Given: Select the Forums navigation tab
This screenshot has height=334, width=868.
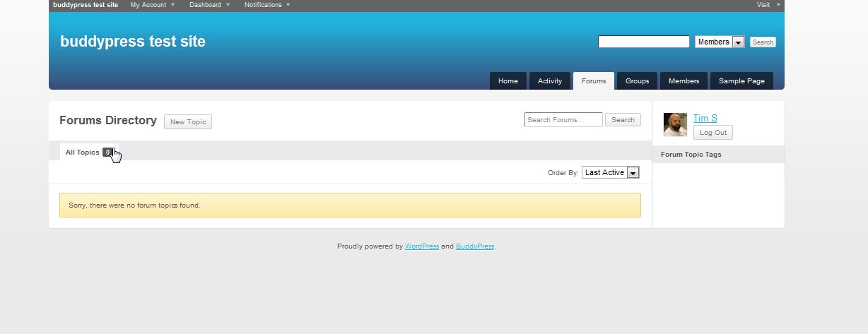Looking at the screenshot, I should 594,81.
